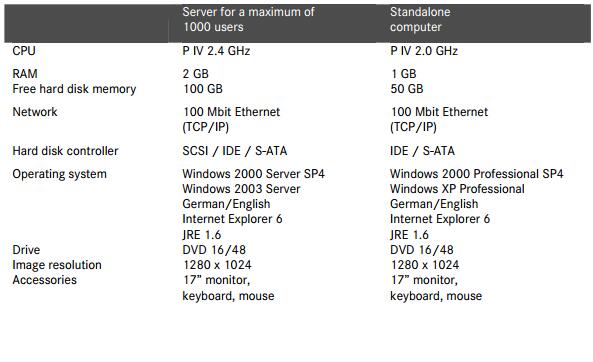Click 'Windows 2000 Server SP4' text
The image size is (593, 362).
click(253, 174)
